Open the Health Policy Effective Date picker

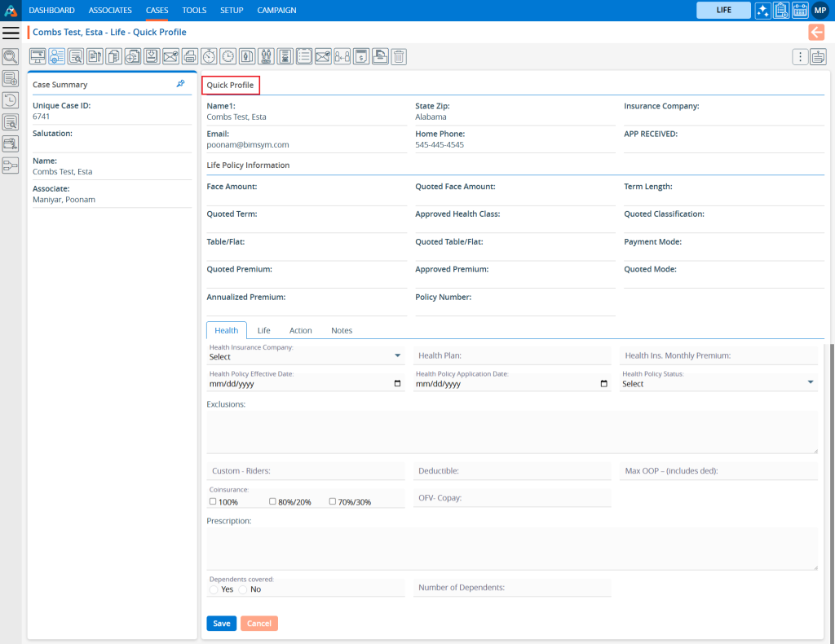pos(397,384)
